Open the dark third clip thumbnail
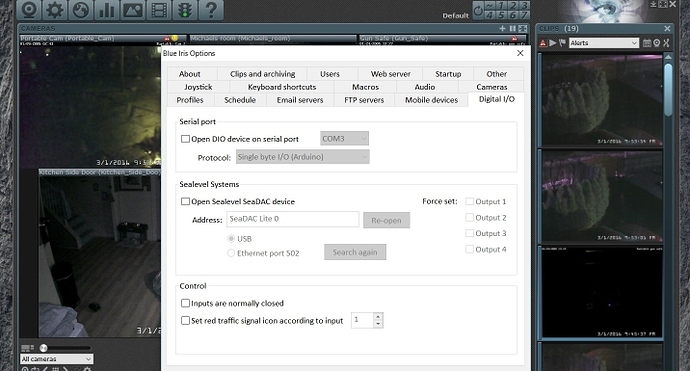Screen dimensions: 690x371 point(602,292)
